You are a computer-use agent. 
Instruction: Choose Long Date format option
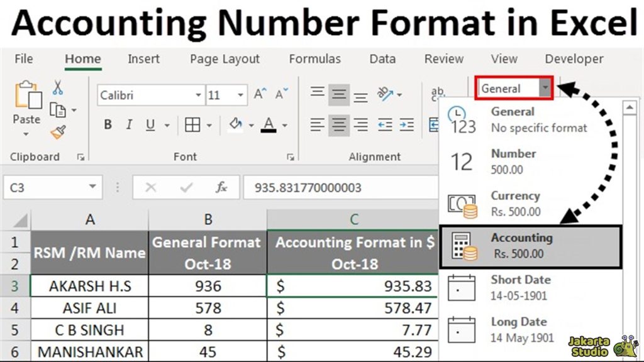pos(531,330)
